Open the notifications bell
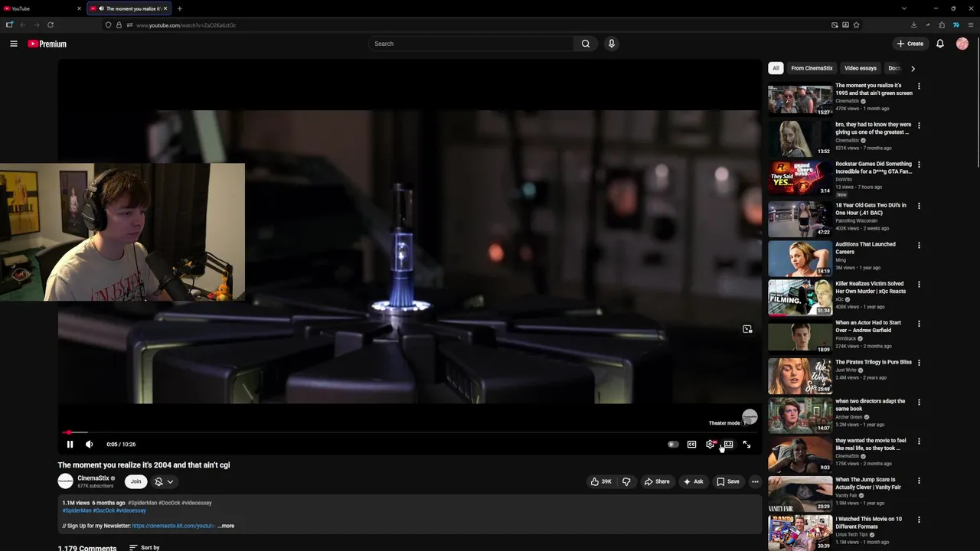Viewport: 980px width, 551px height. coord(939,44)
